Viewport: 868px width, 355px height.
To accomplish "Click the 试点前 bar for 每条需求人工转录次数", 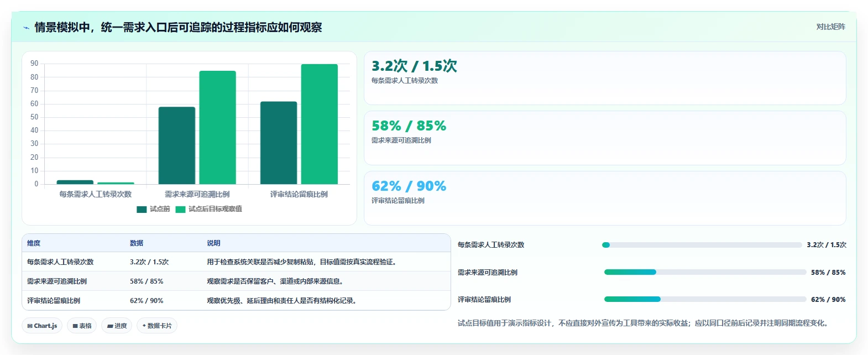I will [75, 182].
